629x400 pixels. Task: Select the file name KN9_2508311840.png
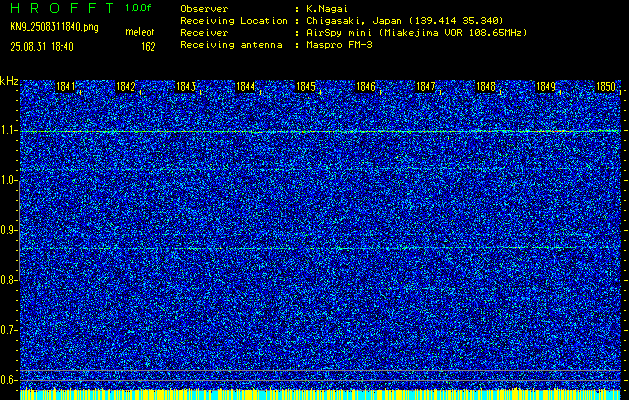(54, 27)
